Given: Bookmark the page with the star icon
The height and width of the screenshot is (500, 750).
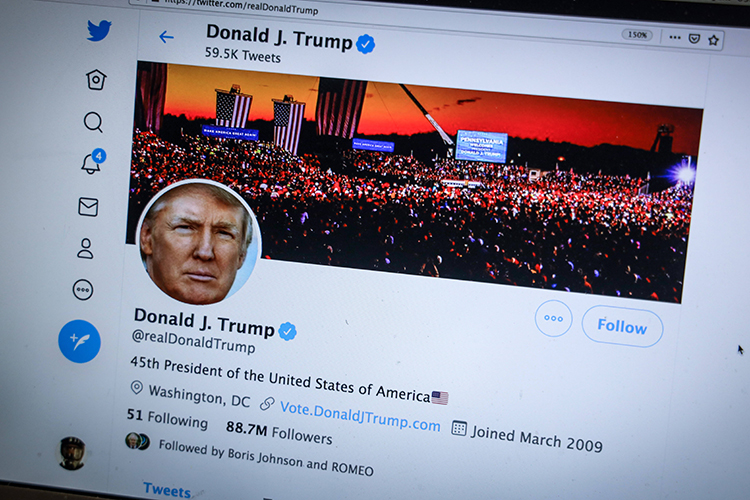Looking at the screenshot, I should point(713,40).
